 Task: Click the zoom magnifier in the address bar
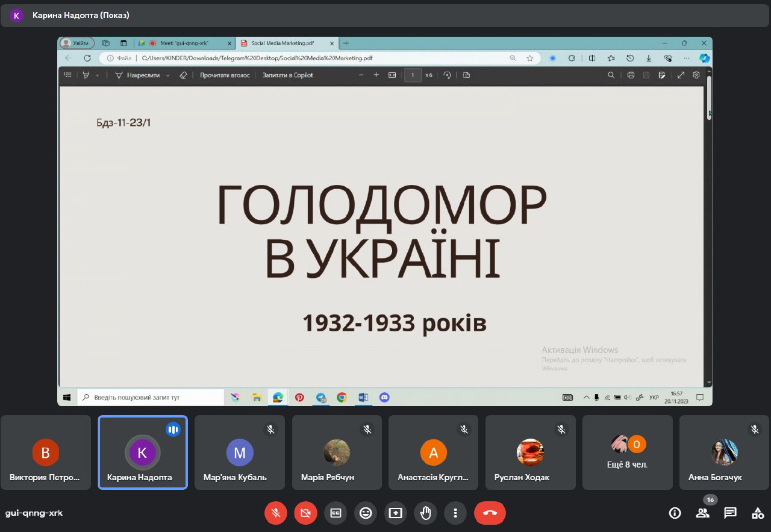513,58
